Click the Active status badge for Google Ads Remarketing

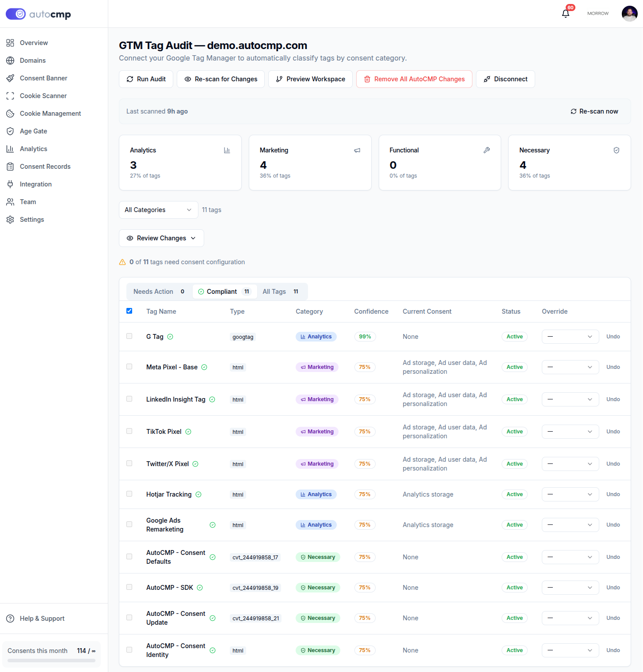(x=514, y=525)
